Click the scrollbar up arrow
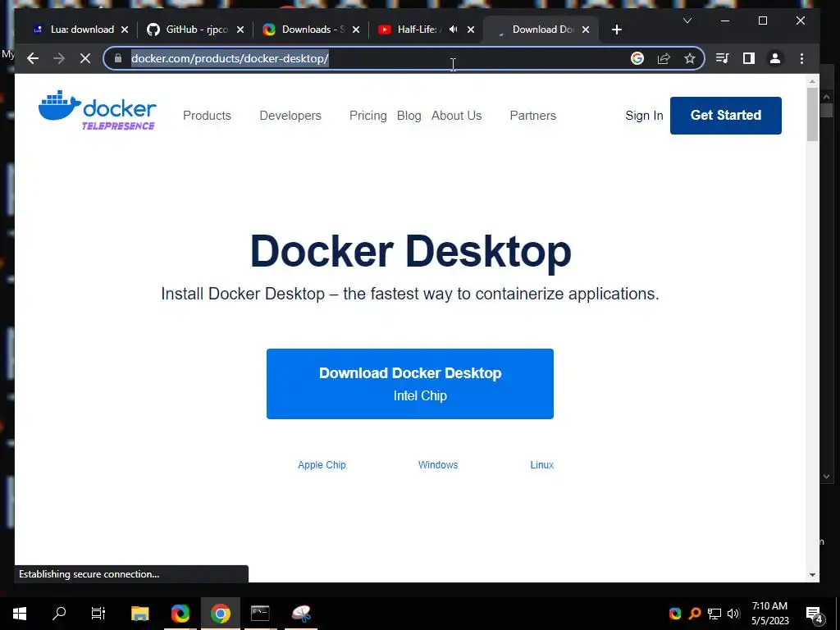 click(812, 81)
